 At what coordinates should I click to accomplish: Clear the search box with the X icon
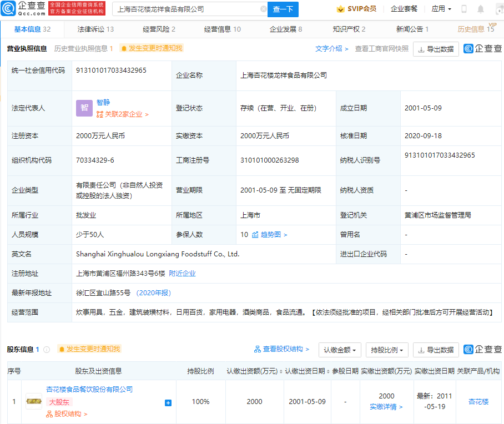pyautogui.click(x=263, y=9)
